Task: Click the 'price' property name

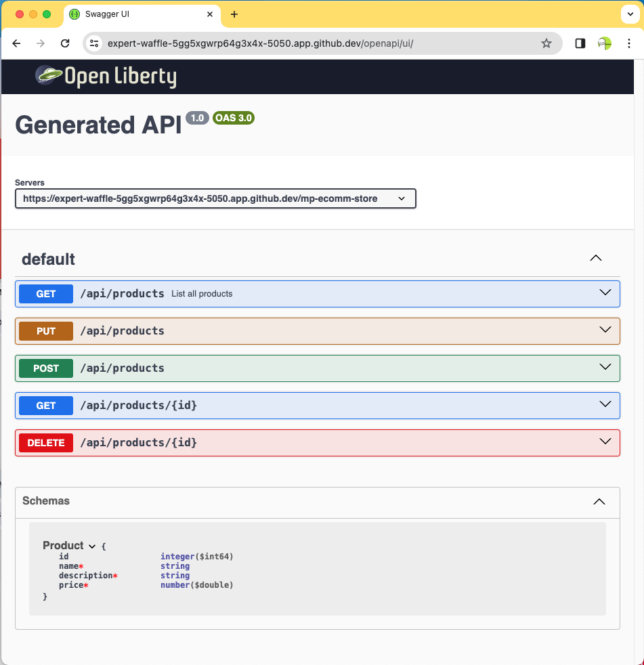Action: point(71,585)
